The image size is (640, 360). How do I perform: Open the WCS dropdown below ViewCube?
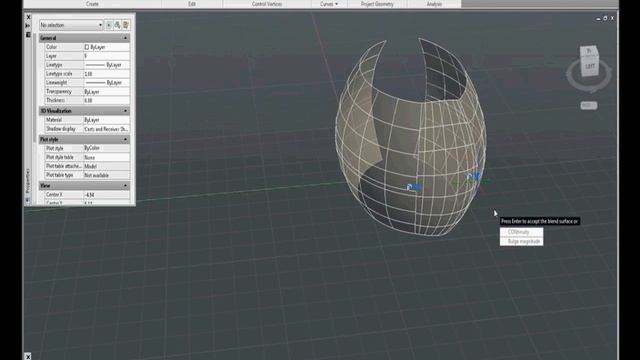(589, 106)
